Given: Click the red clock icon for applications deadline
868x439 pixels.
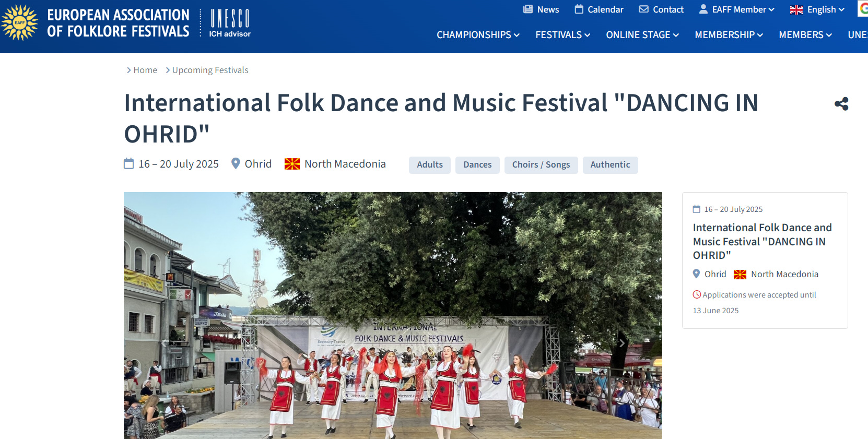Looking at the screenshot, I should coord(697,294).
